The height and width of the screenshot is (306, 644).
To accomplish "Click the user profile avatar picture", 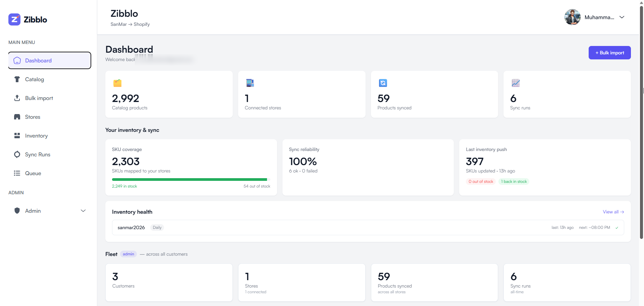I will pos(573,17).
